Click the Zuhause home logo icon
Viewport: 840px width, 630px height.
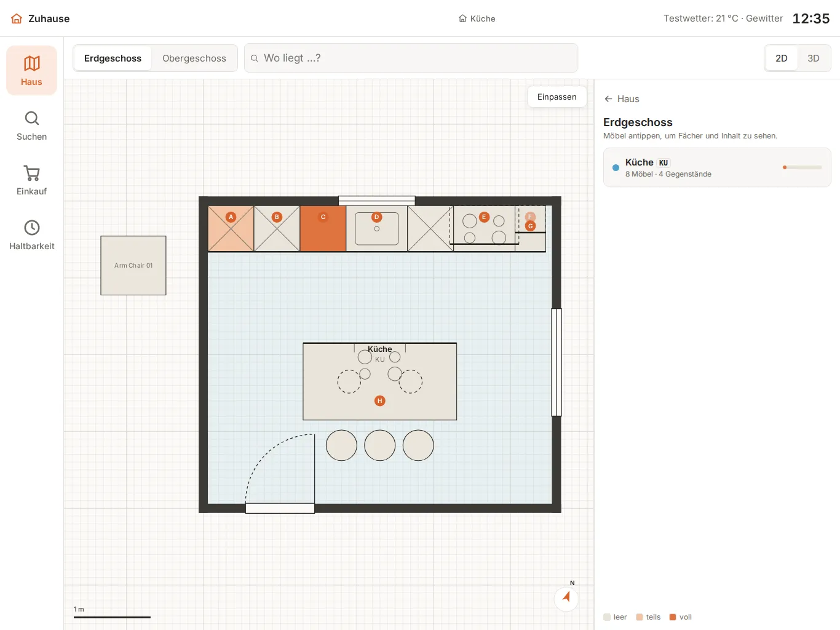(x=17, y=18)
